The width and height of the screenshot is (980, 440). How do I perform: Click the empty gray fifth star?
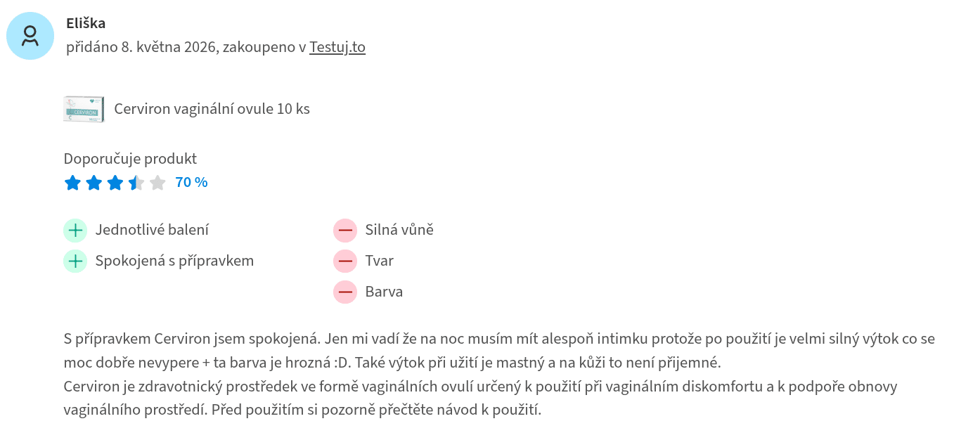pyautogui.click(x=157, y=183)
